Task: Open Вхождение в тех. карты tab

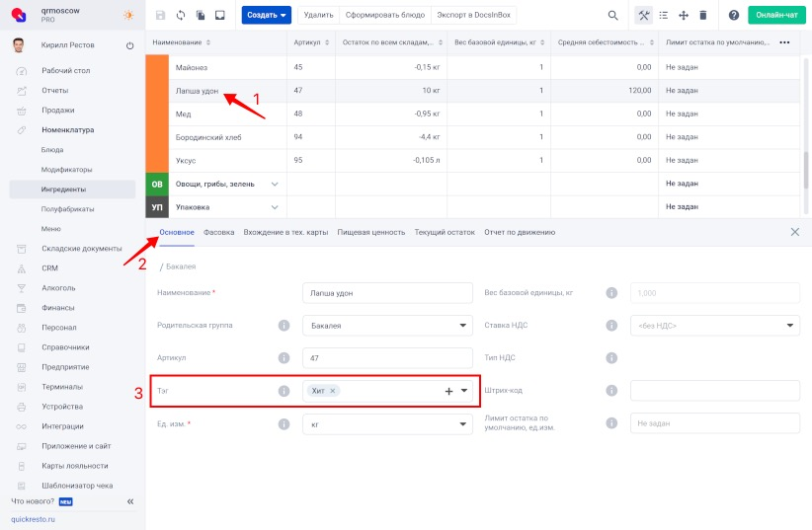Action: (x=285, y=232)
